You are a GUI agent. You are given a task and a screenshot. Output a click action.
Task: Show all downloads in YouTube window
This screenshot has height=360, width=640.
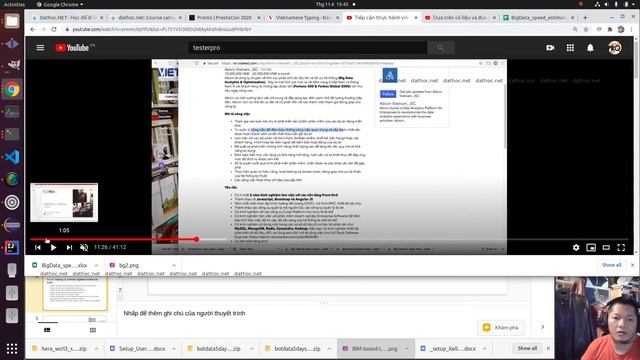(x=611, y=265)
